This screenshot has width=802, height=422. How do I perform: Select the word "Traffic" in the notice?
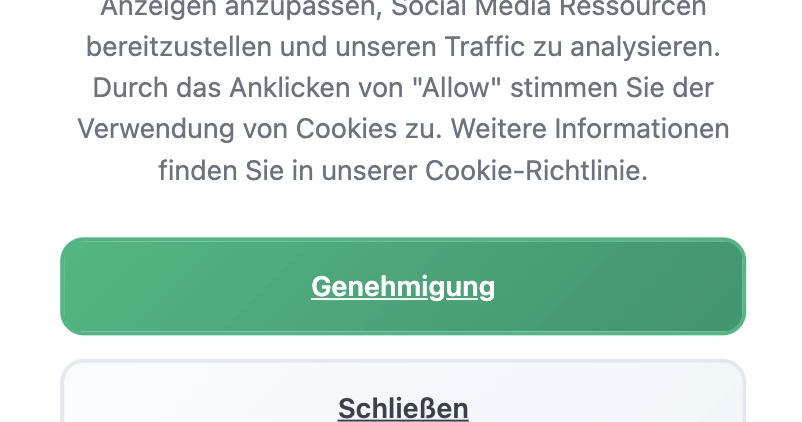pyautogui.click(x=485, y=47)
